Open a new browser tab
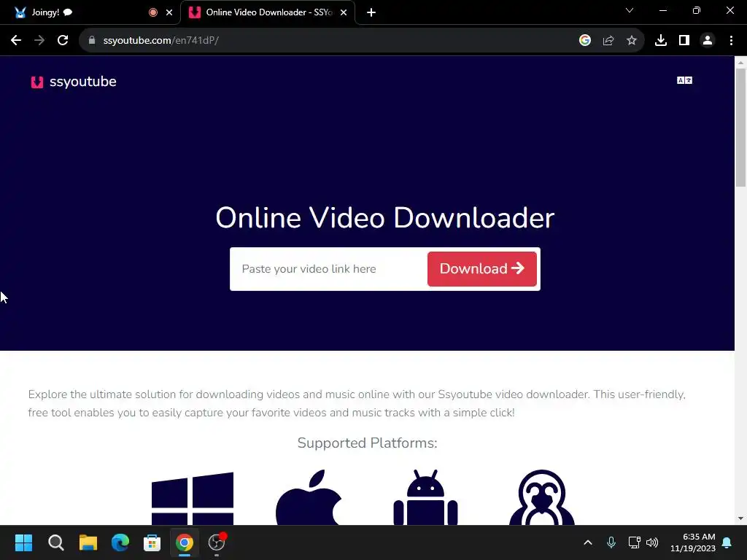The height and width of the screenshot is (560, 747). click(371, 12)
